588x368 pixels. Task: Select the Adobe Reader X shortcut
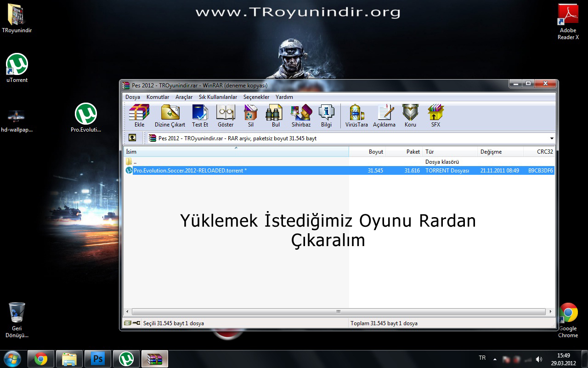[568, 22]
